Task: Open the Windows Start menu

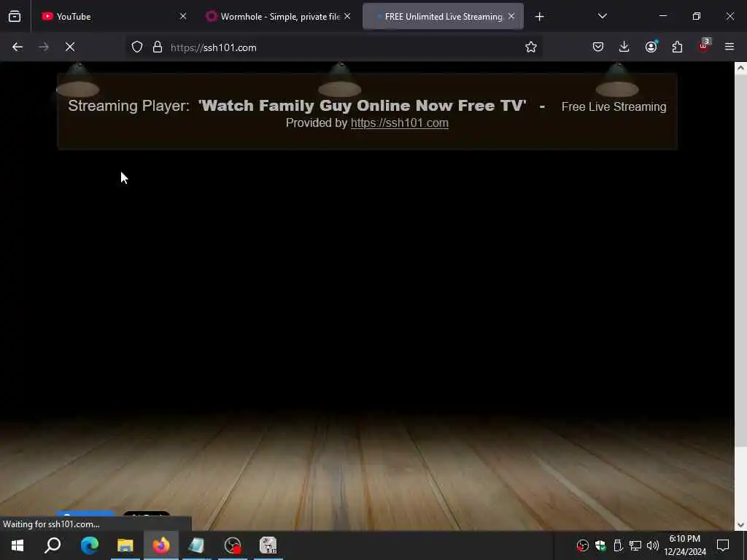Action: point(18,545)
